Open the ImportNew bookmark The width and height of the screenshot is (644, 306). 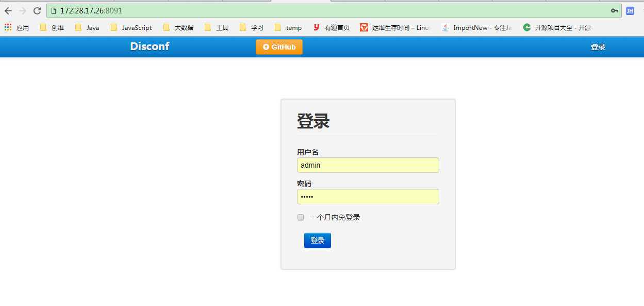(477, 28)
